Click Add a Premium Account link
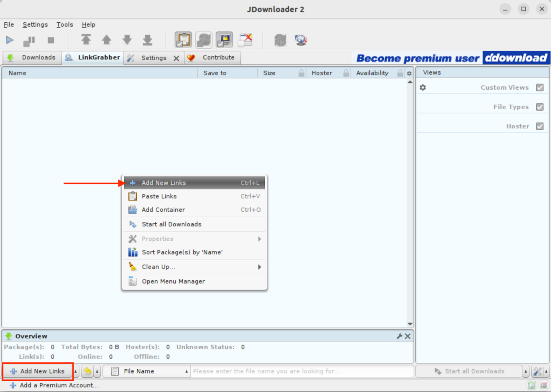The height and width of the screenshot is (392, 551). pyautogui.click(x=59, y=385)
